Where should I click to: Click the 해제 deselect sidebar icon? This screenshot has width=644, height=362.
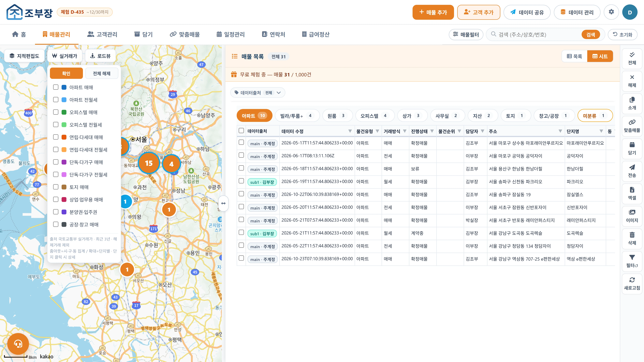632,81
